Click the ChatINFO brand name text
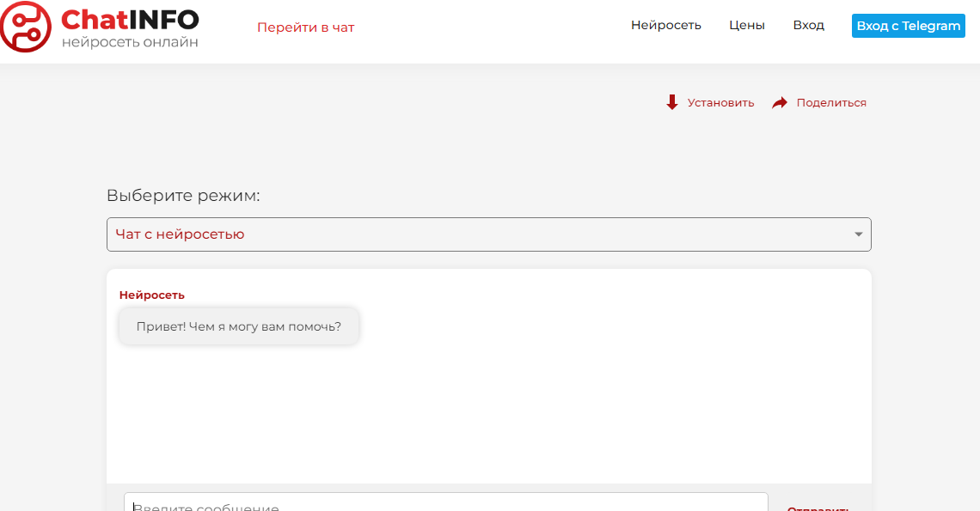The image size is (980, 511). tap(130, 19)
